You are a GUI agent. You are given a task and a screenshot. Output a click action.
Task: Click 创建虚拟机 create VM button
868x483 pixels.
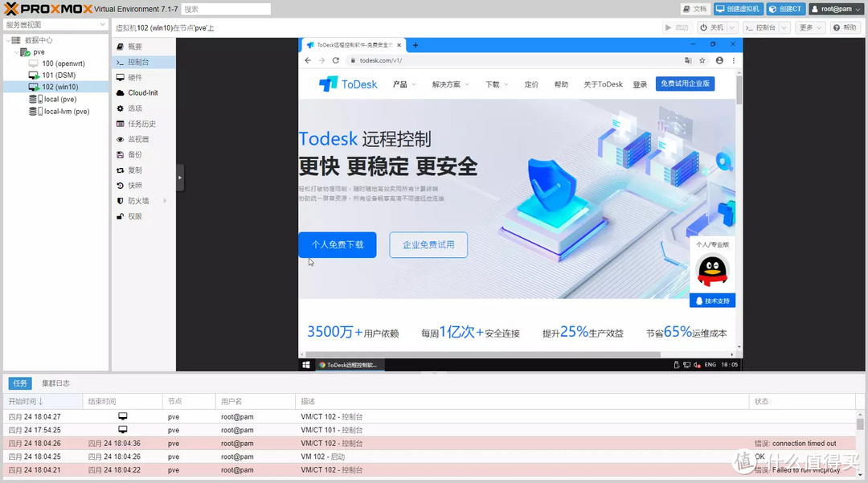[739, 9]
